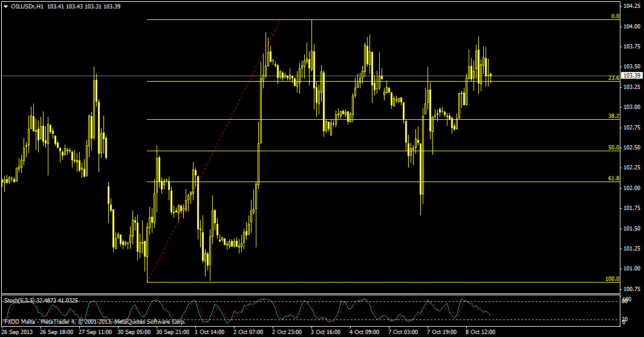Click the 101.00 price scale label
The height and width of the screenshot is (337, 644).
632,269
